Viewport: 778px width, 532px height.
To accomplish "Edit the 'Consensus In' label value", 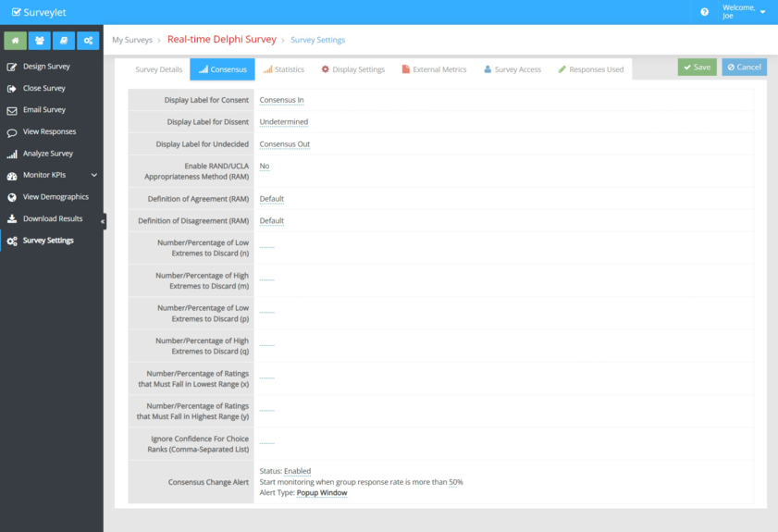I will (281, 100).
